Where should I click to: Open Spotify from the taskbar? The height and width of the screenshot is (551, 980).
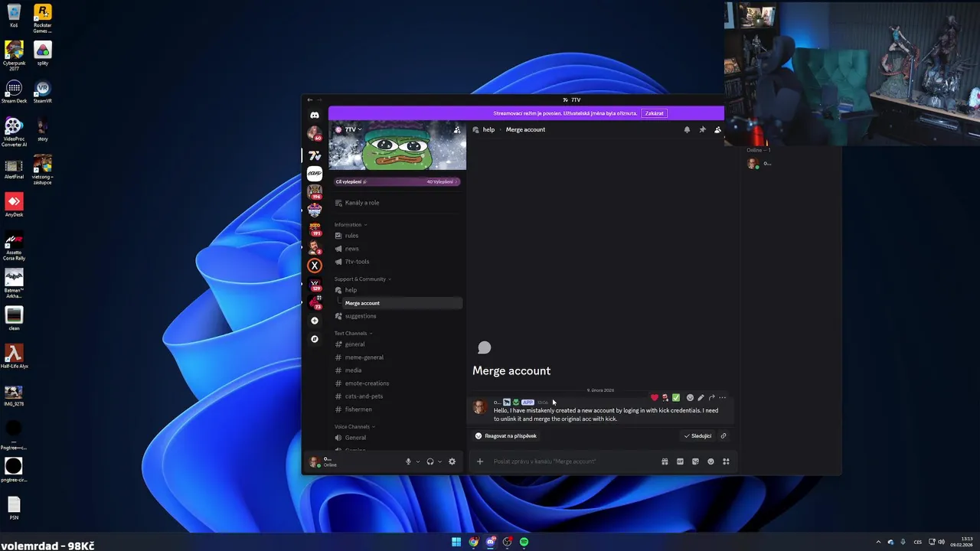click(524, 542)
